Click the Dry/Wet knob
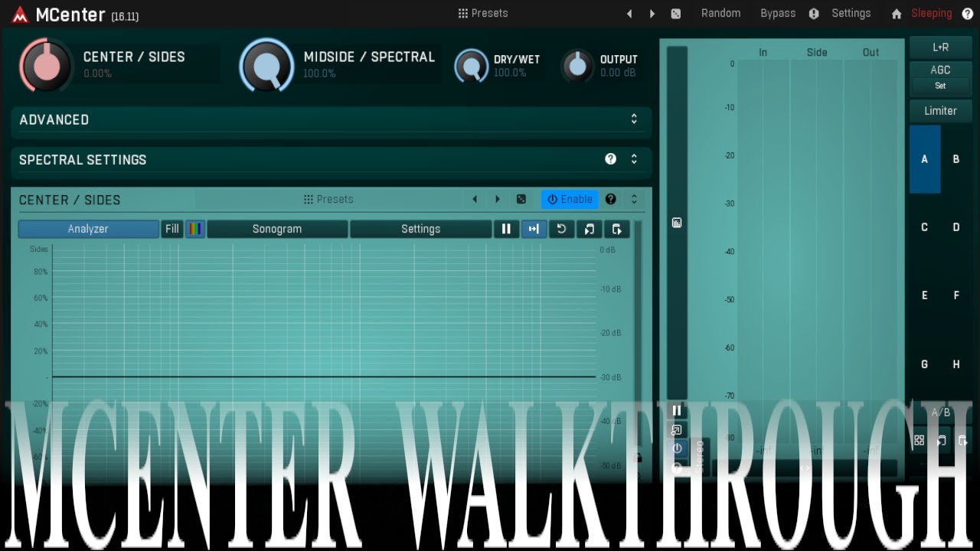 [472, 66]
